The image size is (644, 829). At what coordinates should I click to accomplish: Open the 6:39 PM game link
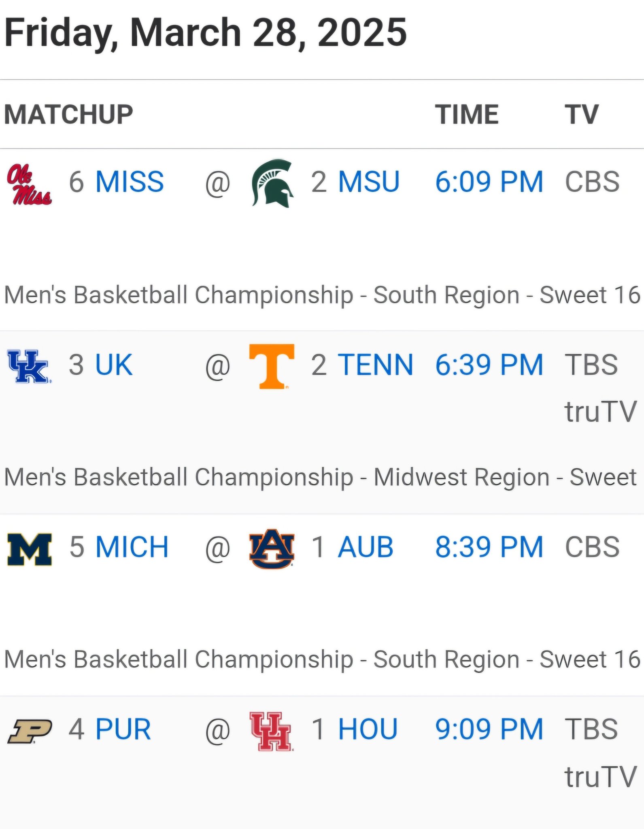(489, 365)
